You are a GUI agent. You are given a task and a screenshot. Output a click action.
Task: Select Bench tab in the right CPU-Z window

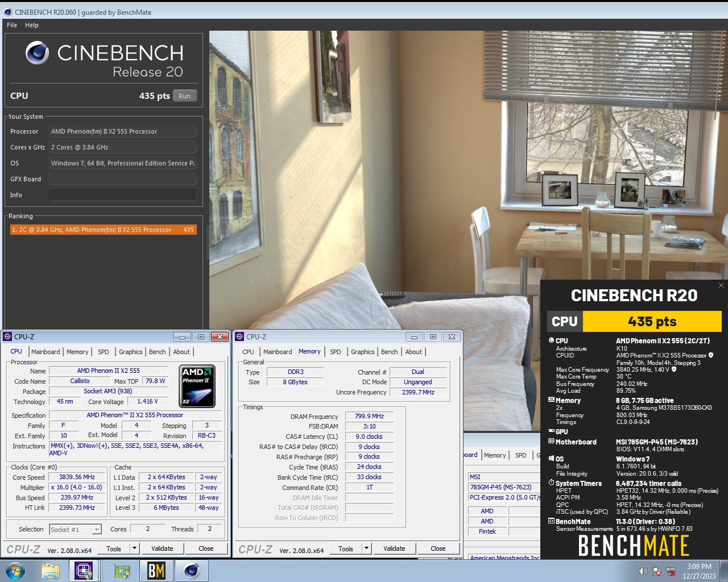[390, 352]
